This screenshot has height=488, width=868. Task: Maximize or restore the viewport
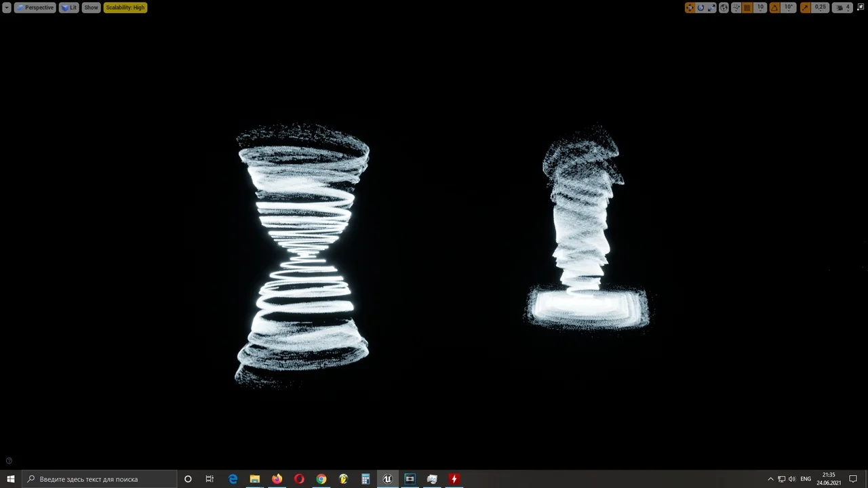(x=862, y=7)
